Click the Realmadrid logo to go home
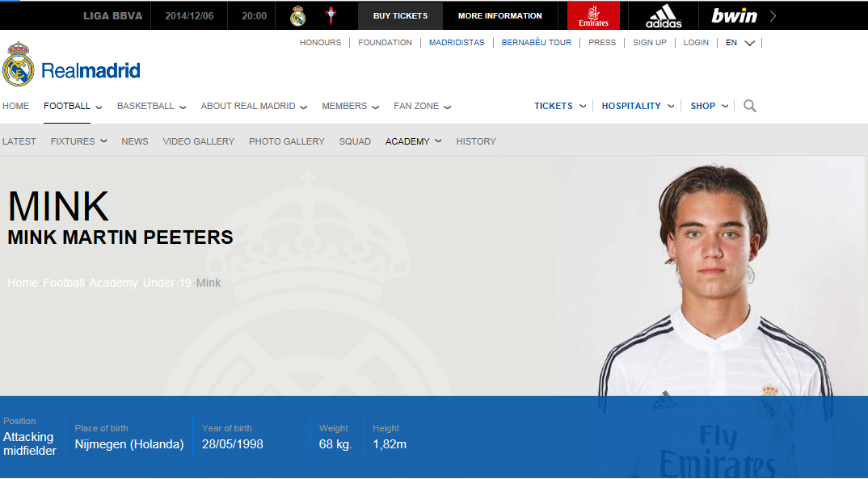Screen dimensions: 868x479 pyautogui.click(x=71, y=65)
